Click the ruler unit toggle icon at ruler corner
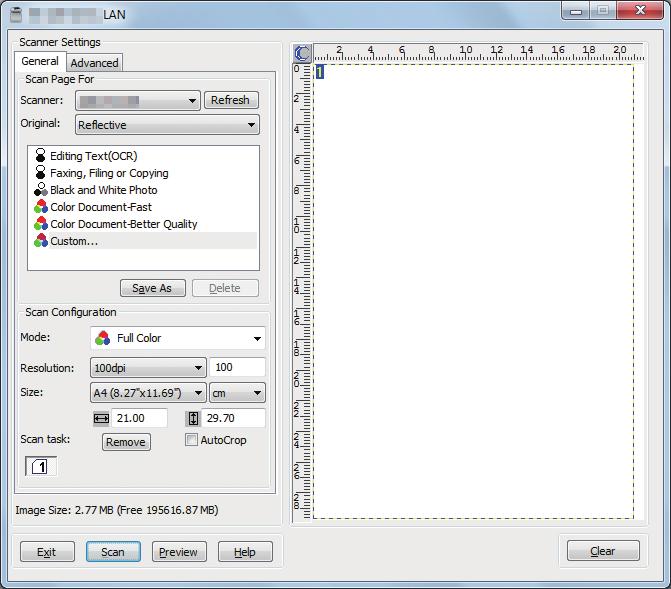The width and height of the screenshot is (671, 589). tap(303, 54)
